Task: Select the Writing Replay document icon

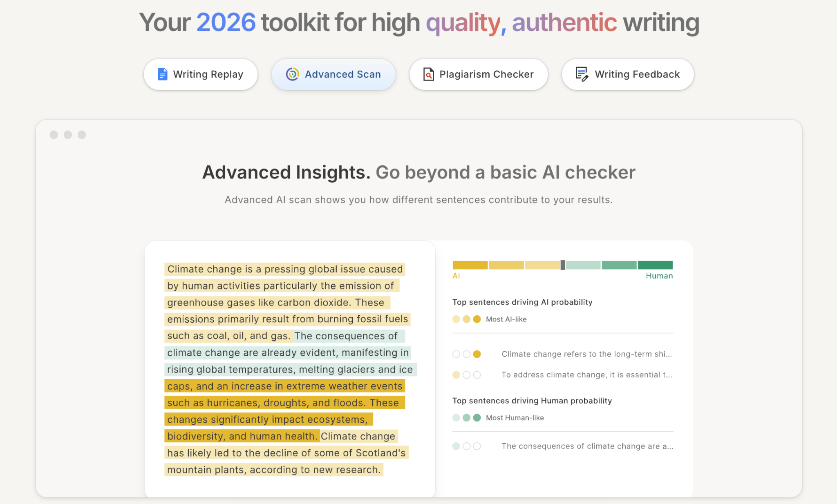Action: pyautogui.click(x=162, y=74)
